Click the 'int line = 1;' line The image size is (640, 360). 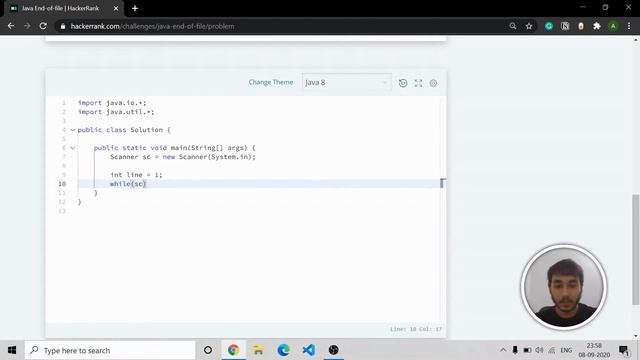[136, 175]
